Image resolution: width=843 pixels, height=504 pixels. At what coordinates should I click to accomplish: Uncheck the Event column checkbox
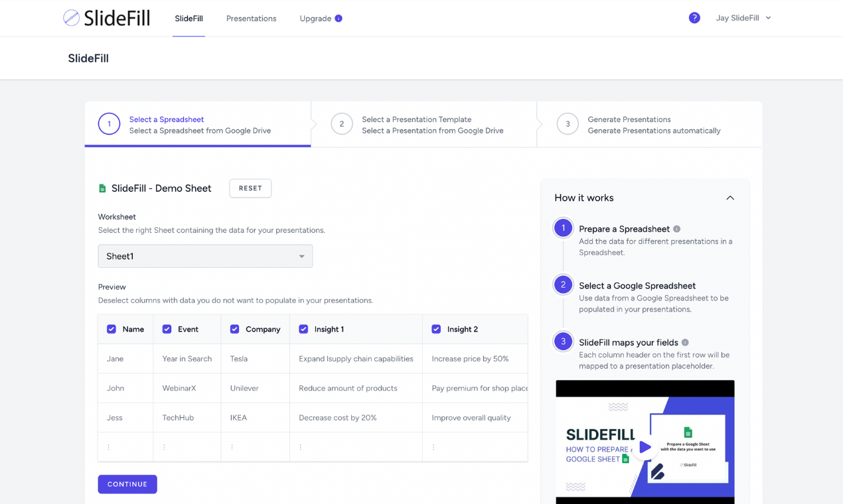pos(167,329)
